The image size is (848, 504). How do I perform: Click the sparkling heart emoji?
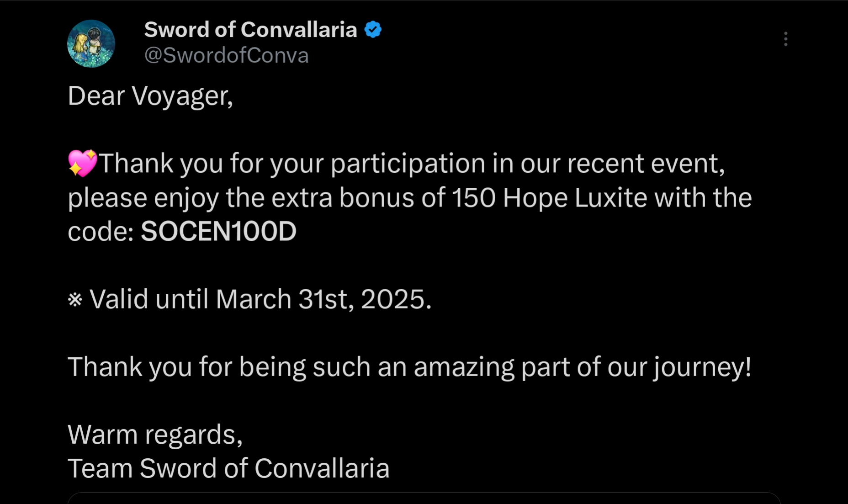83,163
